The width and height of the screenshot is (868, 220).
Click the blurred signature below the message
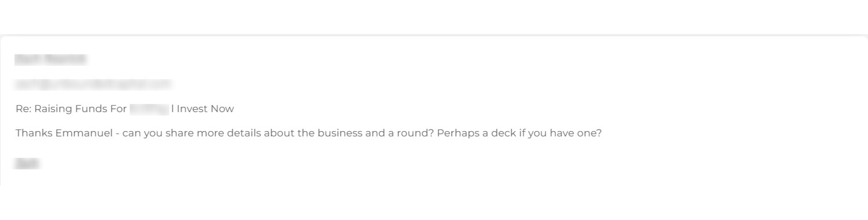(27, 163)
